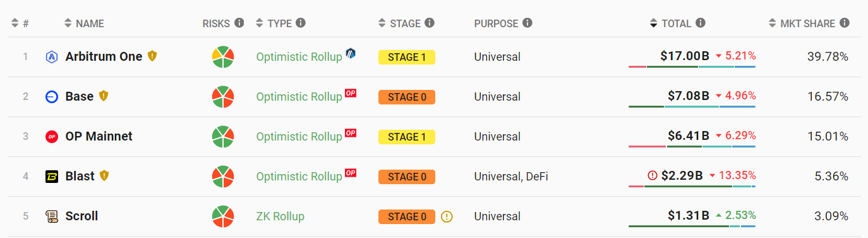868x238 pixels.
Task: Click the TVL breakdown bar under $17.00B
Action: (692, 66)
